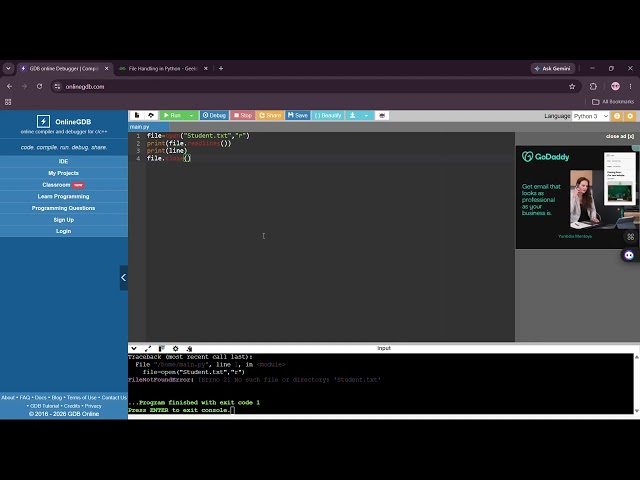Click Login in sidebar
The height and width of the screenshot is (480, 640).
click(x=64, y=231)
